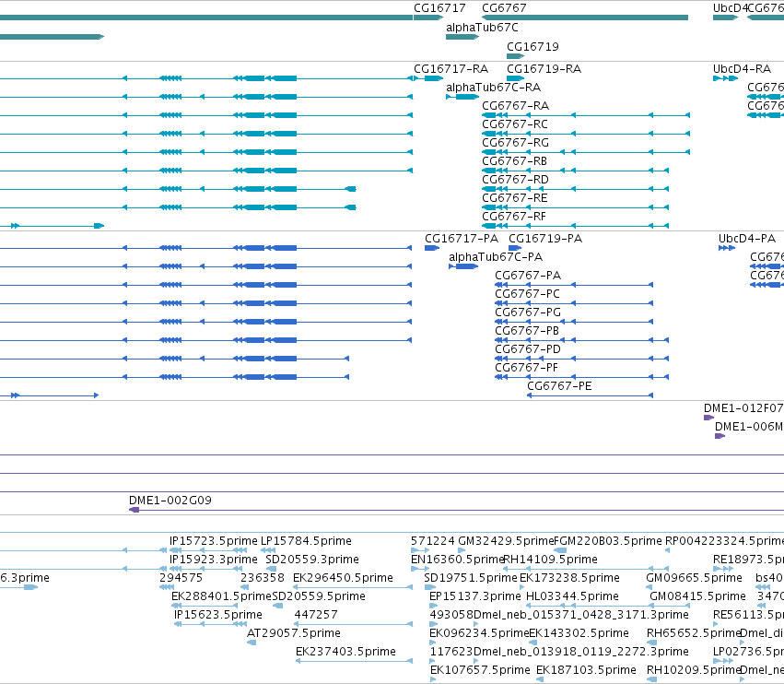Choose the CG6767-PF coding label
This screenshot has height=684, width=784.
[x=526, y=367]
